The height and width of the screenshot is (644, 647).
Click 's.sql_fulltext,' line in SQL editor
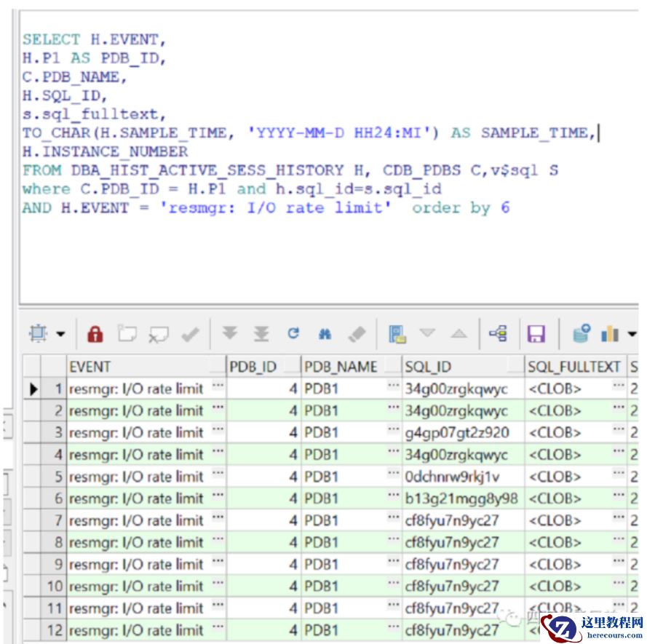tap(94, 114)
